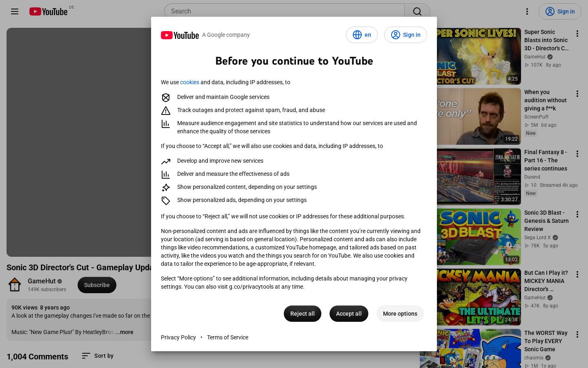The height and width of the screenshot is (368, 588).
Task: Open the title Sonic 3D Blast - Genesis & Saturn Review
Action: pos(546,221)
